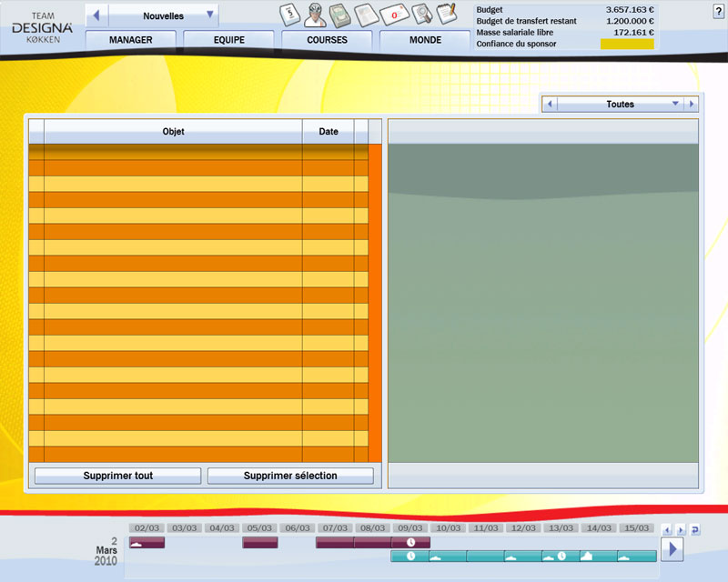Screen dimensions: 728x582
Task: Click the Supprimer tout button
Action: pyautogui.click(x=117, y=476)
